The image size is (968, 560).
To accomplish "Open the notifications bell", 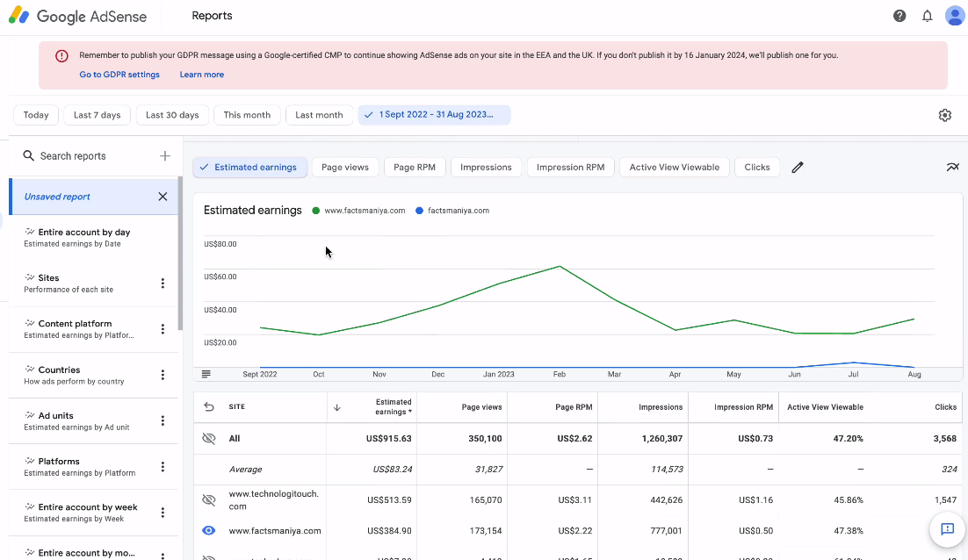I will pos(928,16).
